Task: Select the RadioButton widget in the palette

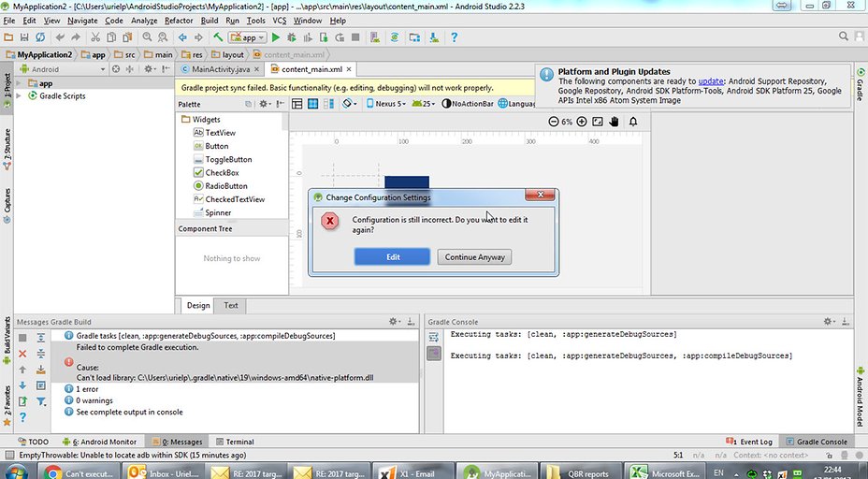Action: (x=221, y=186)
